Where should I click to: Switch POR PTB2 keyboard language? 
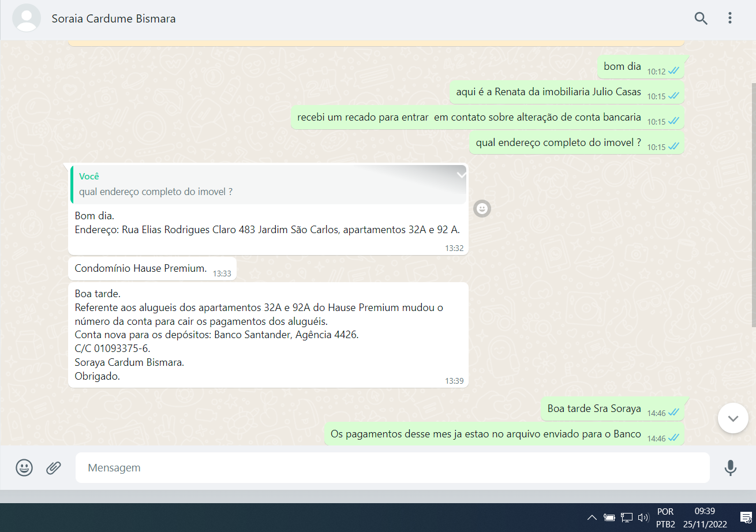click(x=665, y=518)
